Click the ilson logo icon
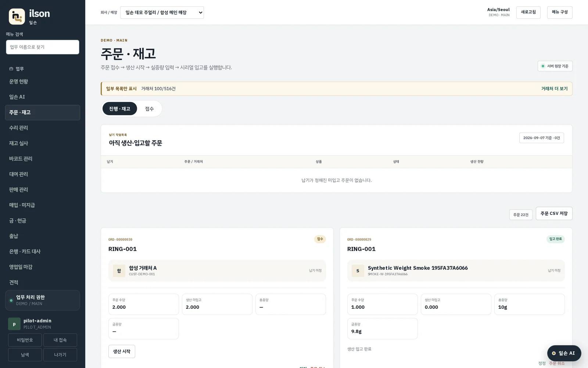 [x=17, y=17]
